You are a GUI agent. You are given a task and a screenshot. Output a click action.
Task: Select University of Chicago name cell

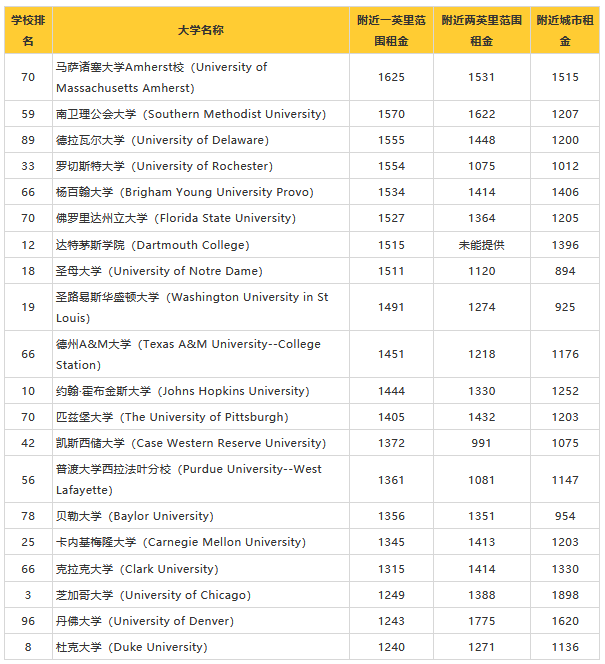click(x=201, y=595)
